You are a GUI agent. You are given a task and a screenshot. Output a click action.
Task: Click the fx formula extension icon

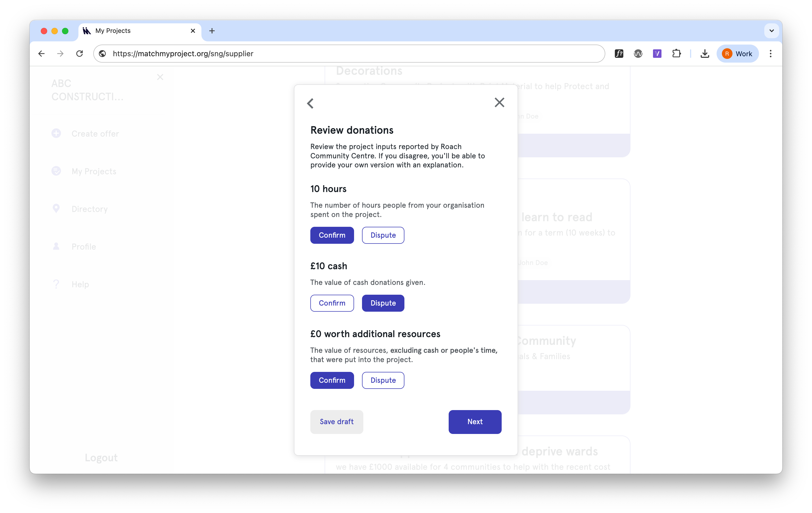click(619, 54)
